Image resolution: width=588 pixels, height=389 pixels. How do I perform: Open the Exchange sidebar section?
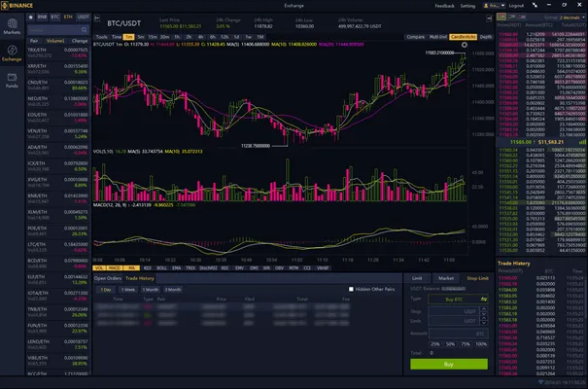[x=12, y=53]
